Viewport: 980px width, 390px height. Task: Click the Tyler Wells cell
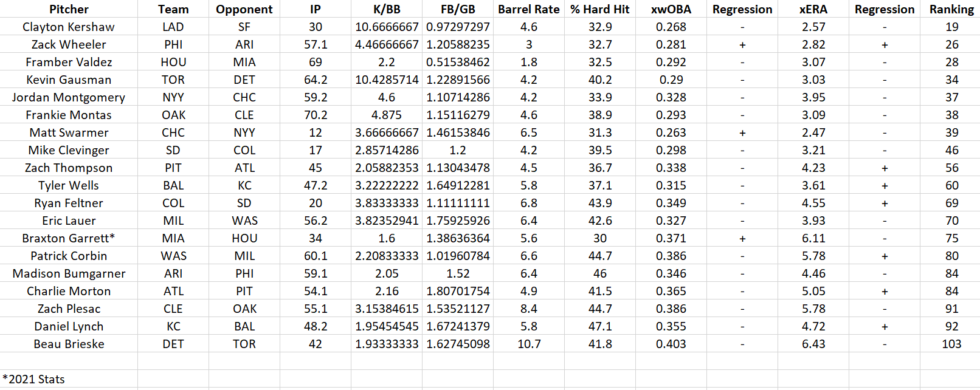tap(69, 185)
